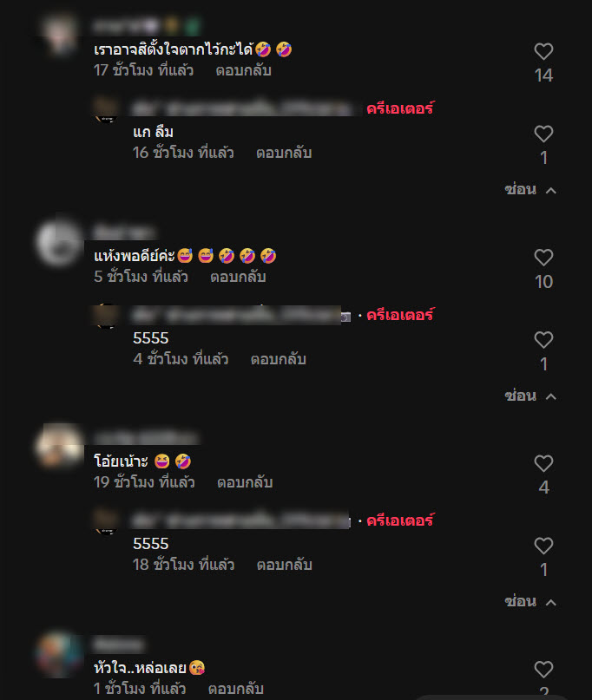Like the creator reply "แก ลืม"
This screenshot has height=700, width=592.
point(543,134)
